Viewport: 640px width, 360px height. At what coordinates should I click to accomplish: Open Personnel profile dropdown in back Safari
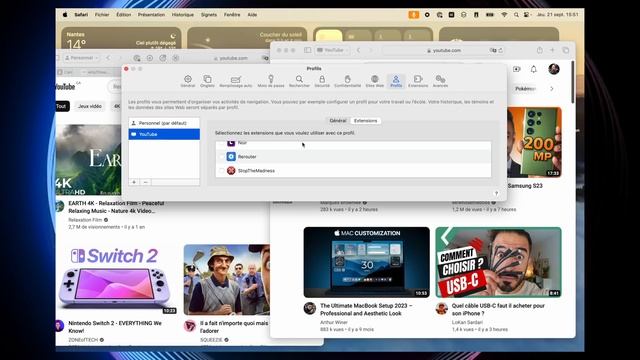(81, 58)
